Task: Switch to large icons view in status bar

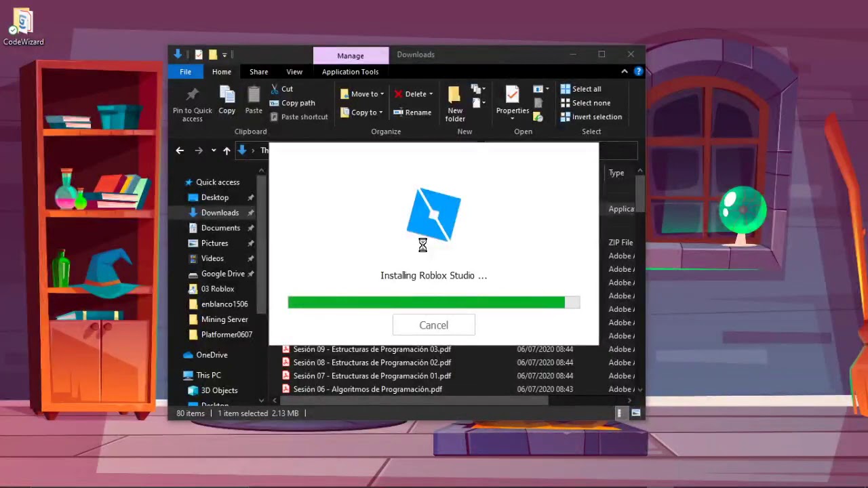Action: (x=635, y=413)
